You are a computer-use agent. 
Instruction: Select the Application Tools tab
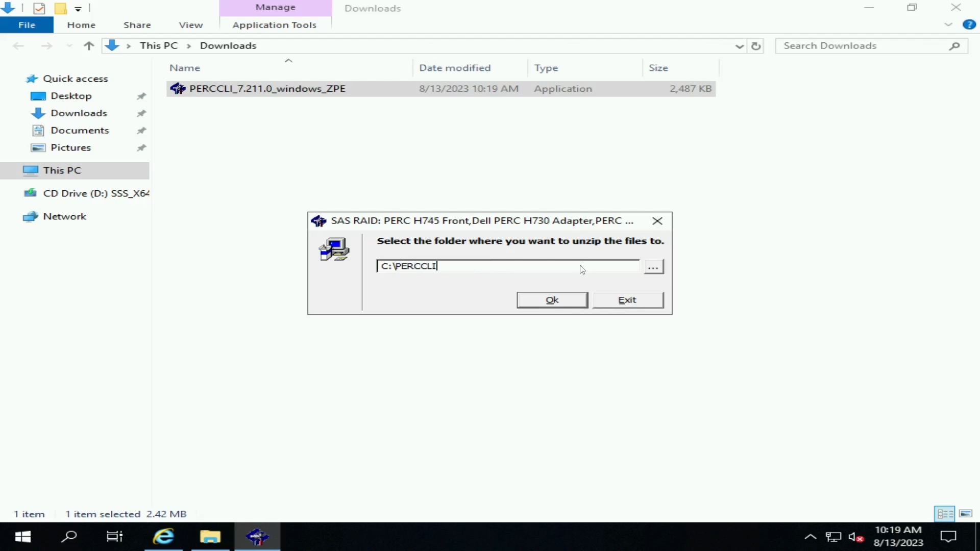point(274,25)
